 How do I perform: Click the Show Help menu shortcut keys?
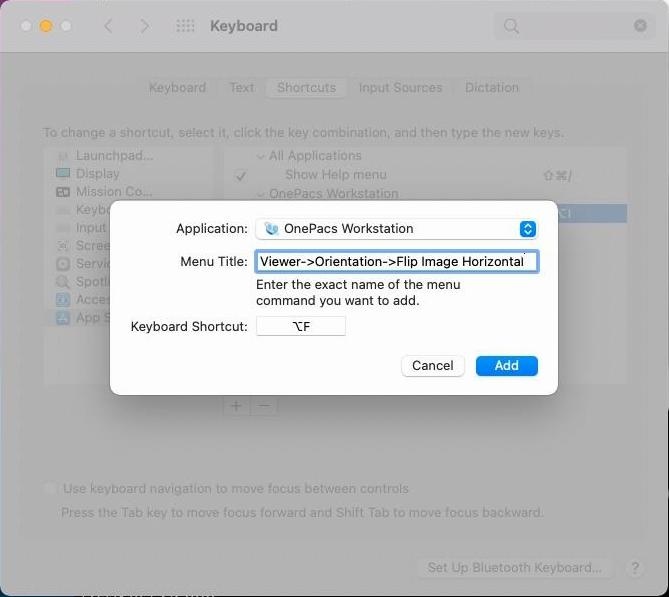pyautogui.click(x=557, y=175)
